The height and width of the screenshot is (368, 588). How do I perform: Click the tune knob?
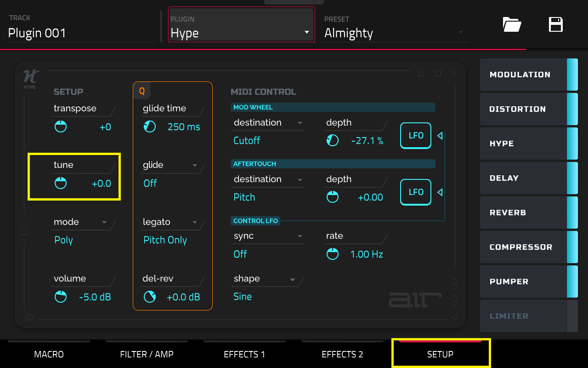tap(61, 184)
